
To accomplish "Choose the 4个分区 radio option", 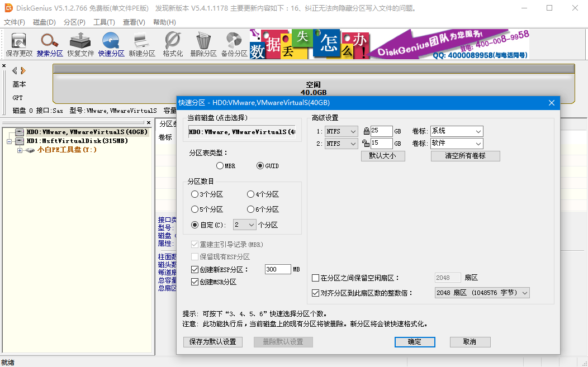I will [250, 194].
